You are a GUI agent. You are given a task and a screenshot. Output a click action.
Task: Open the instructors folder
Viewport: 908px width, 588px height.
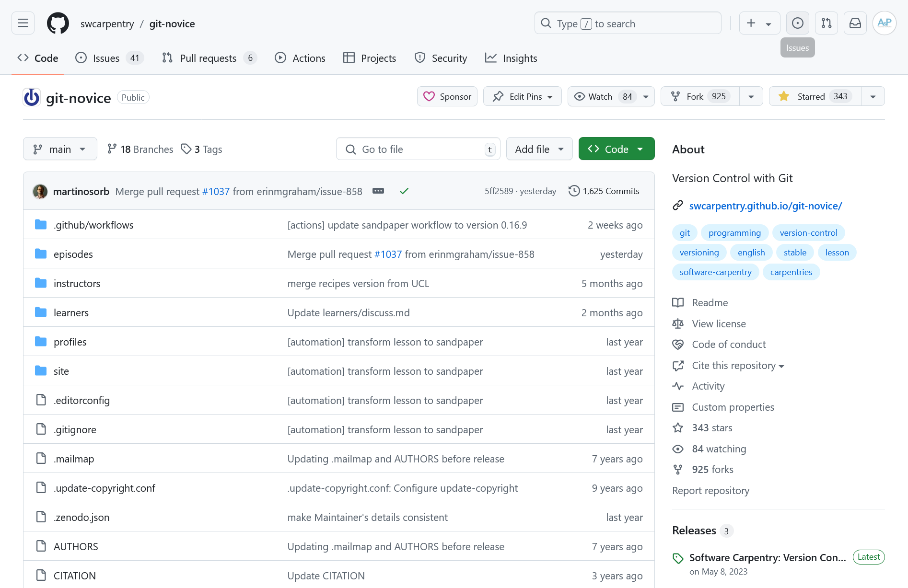(77, 283)
